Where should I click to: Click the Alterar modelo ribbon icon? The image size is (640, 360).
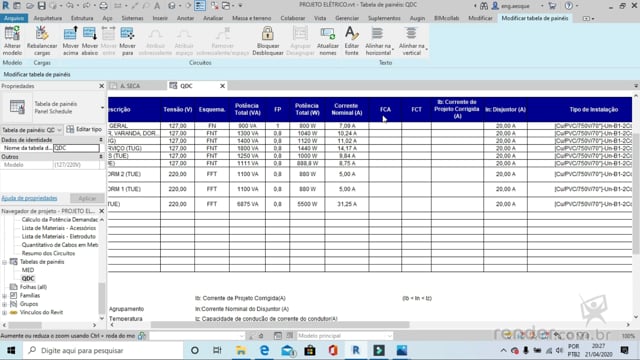pyautogui.click(x=12, y=40)
